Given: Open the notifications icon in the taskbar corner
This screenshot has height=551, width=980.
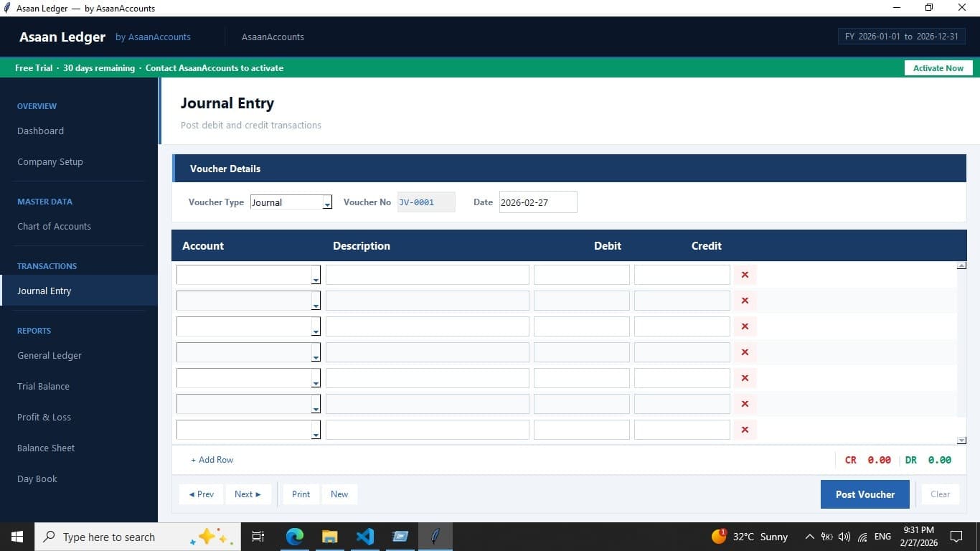Looking at the screenshot, I should pyautogui.click(x=956, y=536).
